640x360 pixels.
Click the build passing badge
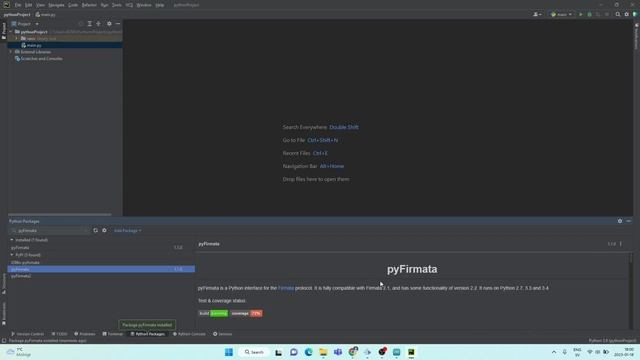[213, 313]
